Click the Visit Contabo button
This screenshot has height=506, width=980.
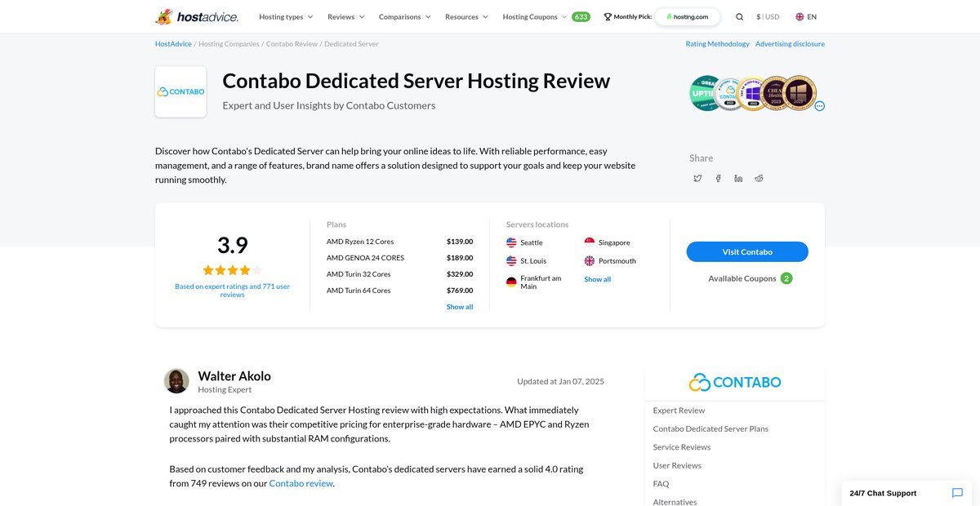[x=747, y=251]
